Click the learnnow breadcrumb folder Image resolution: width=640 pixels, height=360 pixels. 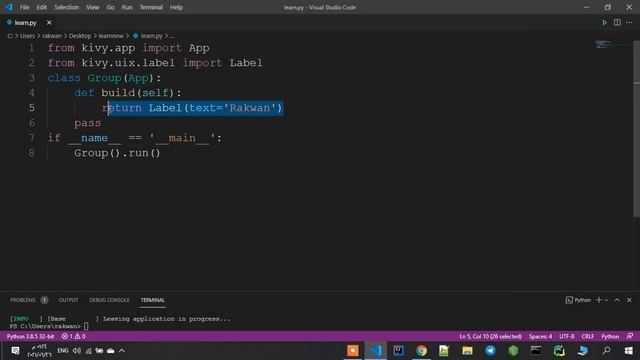click(111, 36)
